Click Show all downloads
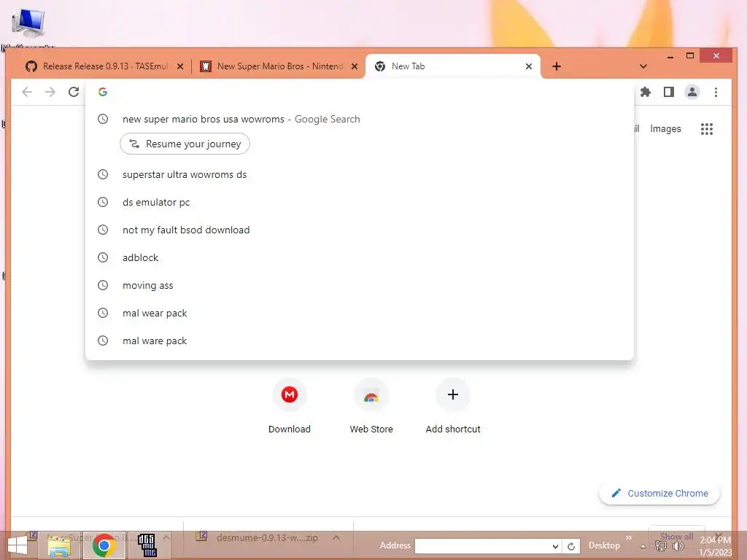747x560 pixels. 676,536
